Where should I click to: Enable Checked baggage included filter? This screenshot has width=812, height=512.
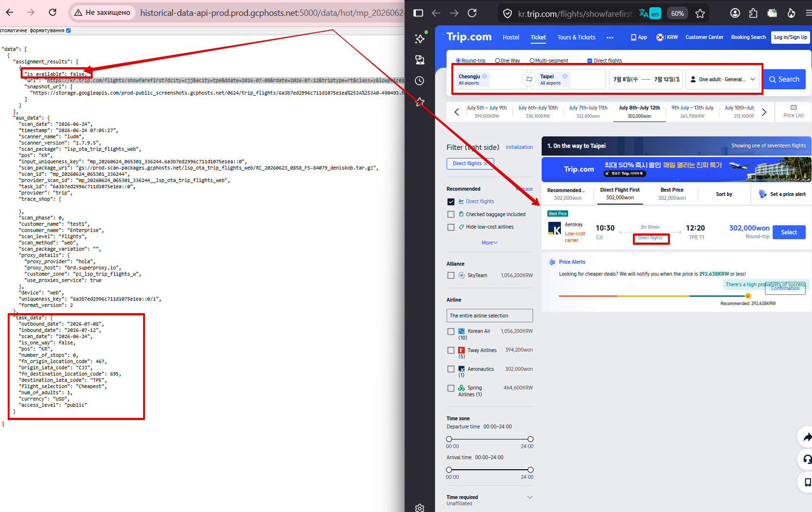click(x=451, y=215)
